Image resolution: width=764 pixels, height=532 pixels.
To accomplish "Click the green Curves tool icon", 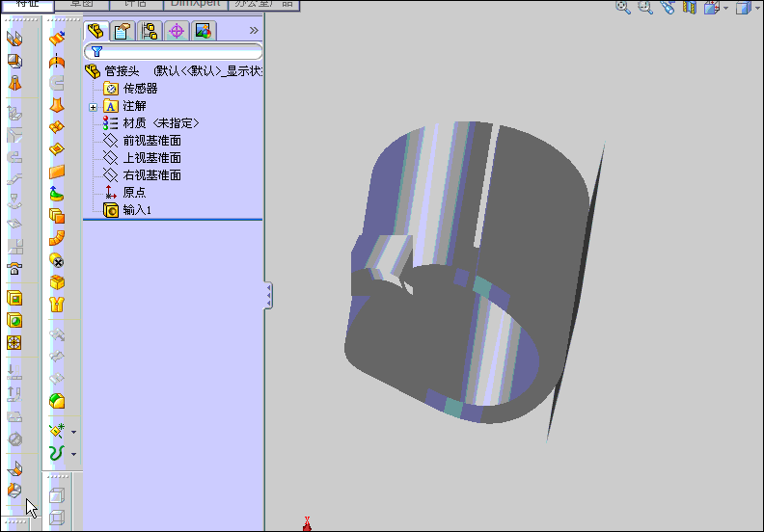I will (x=57, y=453).
